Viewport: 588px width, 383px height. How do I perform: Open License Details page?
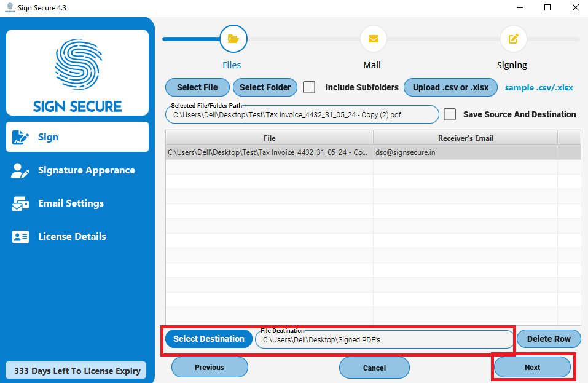tap(77, 237)
